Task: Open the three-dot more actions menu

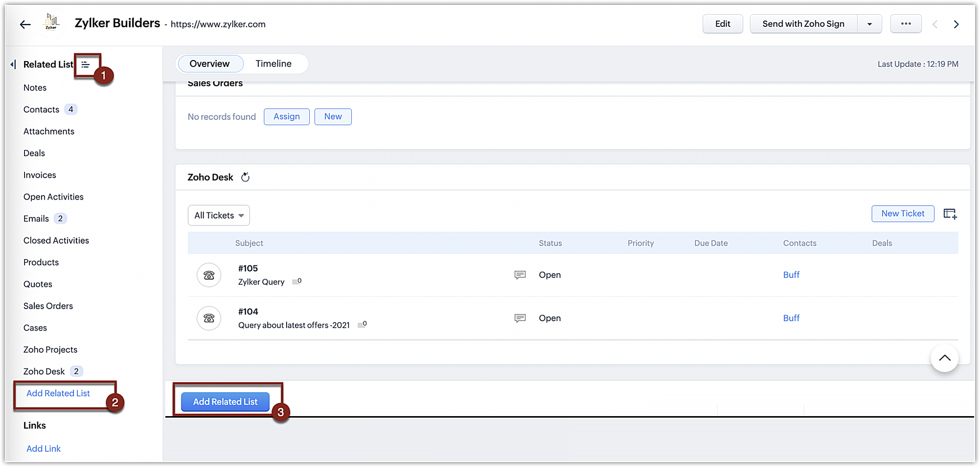Action: point(906,23)
